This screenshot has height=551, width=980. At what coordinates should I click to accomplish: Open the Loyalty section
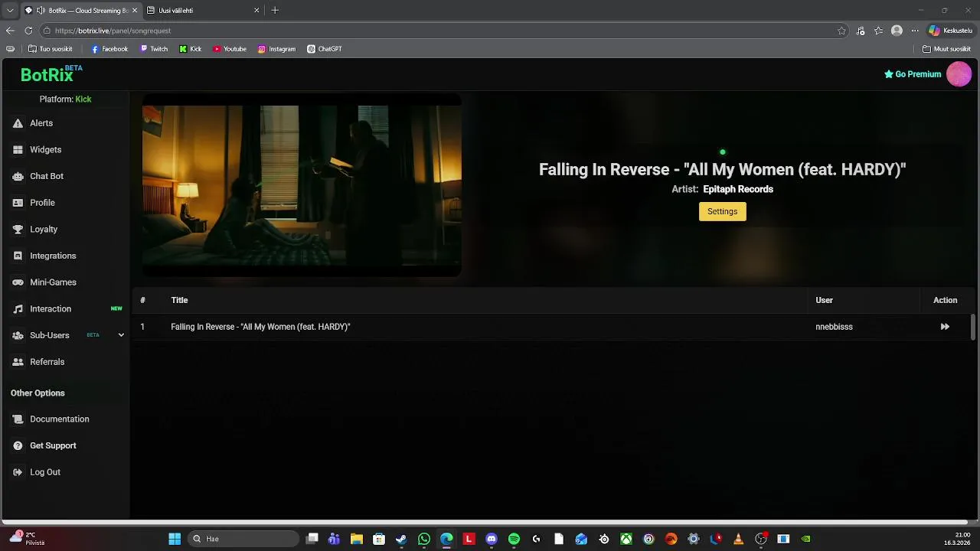pos(44,230)
